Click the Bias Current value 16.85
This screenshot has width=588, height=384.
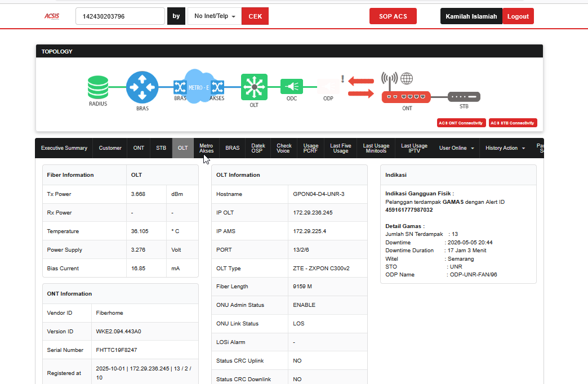(138, 269)
